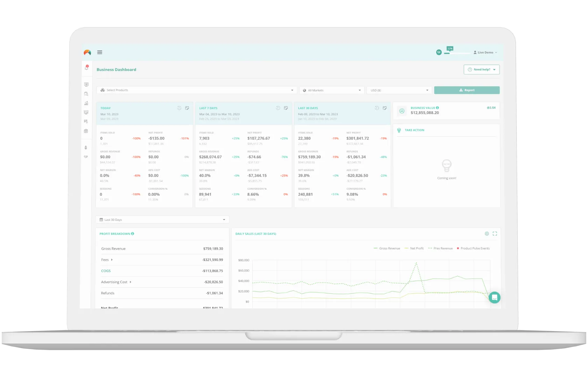Click Business Value info icon
Screen dimensions: 588x378
pyautogui.click(x=437, y=108)
